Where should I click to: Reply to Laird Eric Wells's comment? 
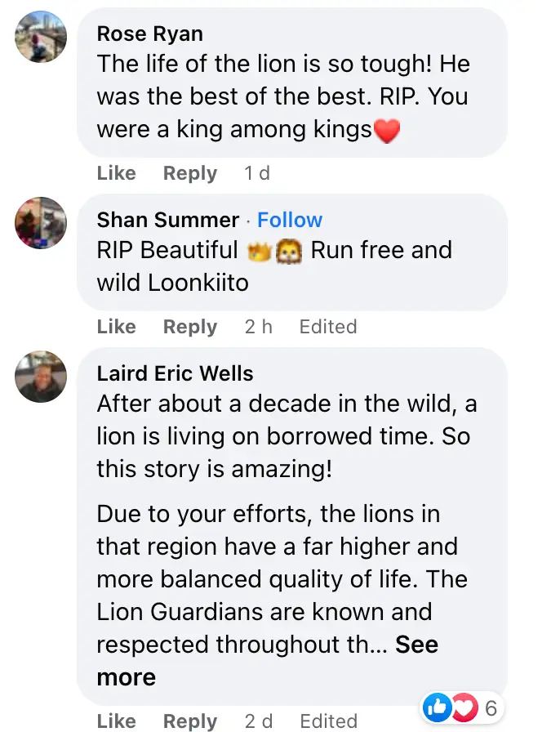[189, 721]
